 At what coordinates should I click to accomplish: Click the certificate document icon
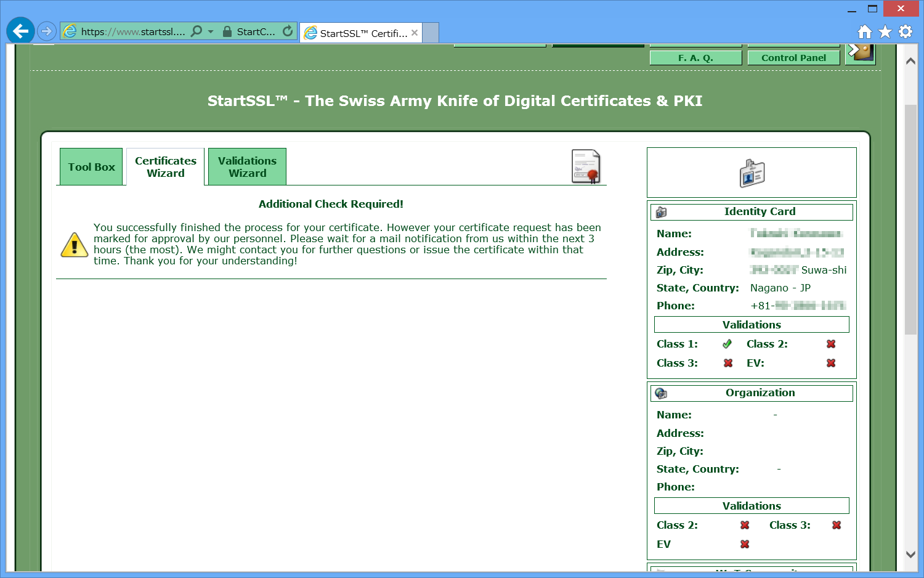(586, 166)
